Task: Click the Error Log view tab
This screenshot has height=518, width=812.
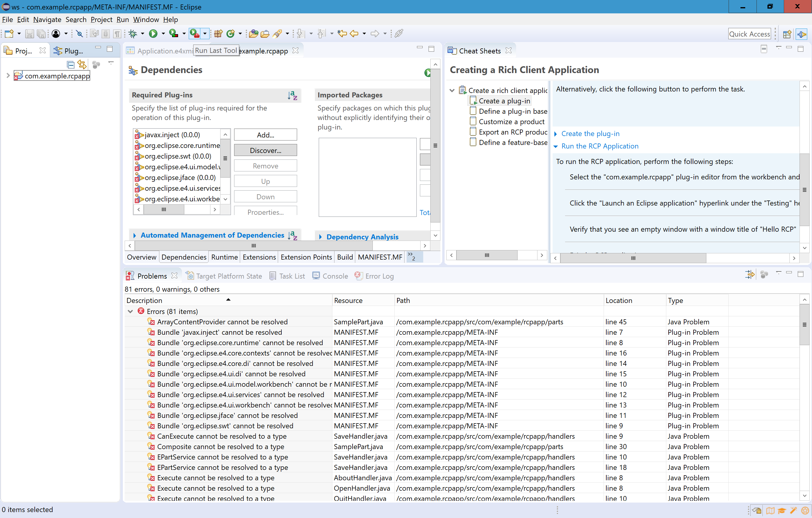Action: [374, 276]
